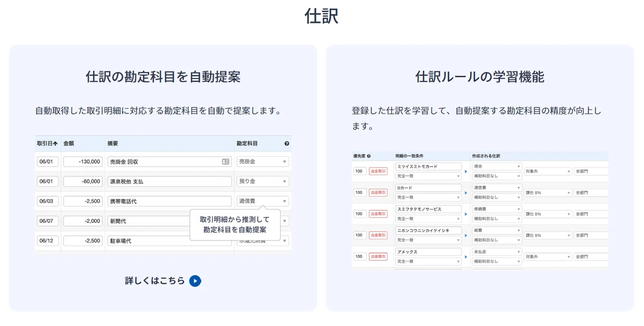Click the 取引日 sort arrow icon
The height and width of the screenshot is (326, 644).
55,143
